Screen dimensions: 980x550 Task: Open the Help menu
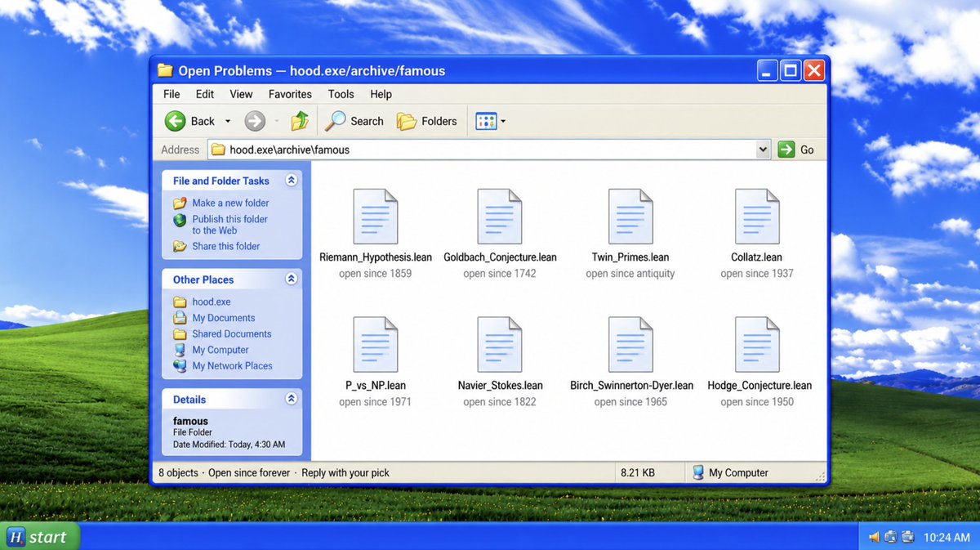381,94
